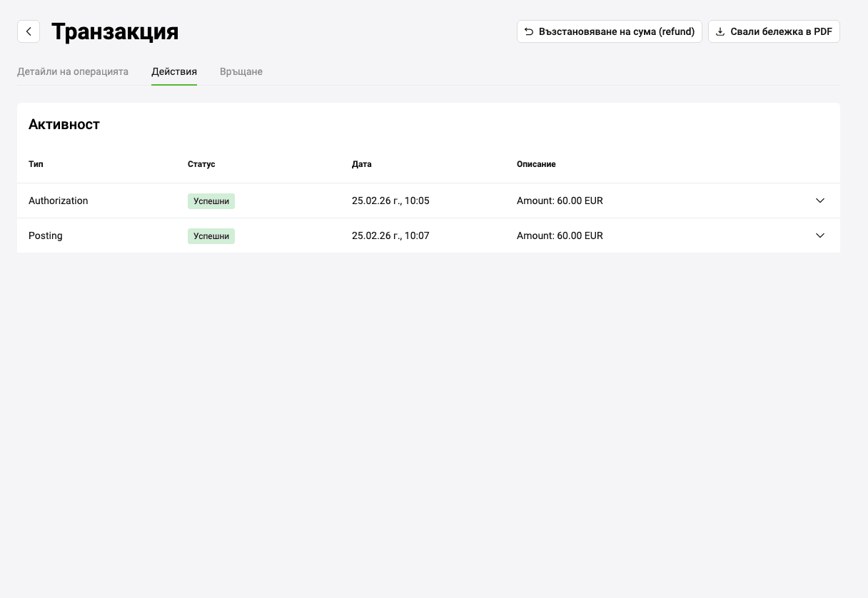The image size is (868, 598).
Task: Expand the Posting row chevron
Action: click(x=820, y=235)
